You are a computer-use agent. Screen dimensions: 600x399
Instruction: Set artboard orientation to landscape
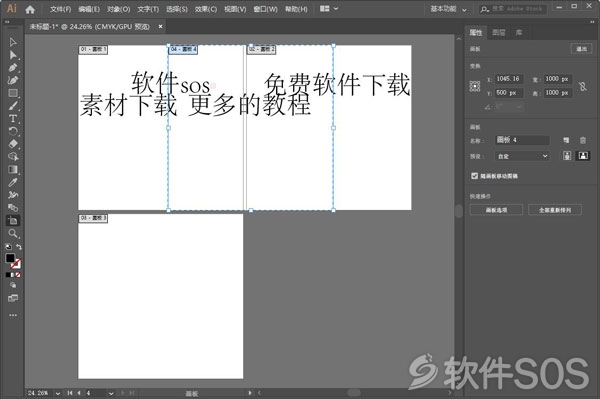click(x=583, y=156)
